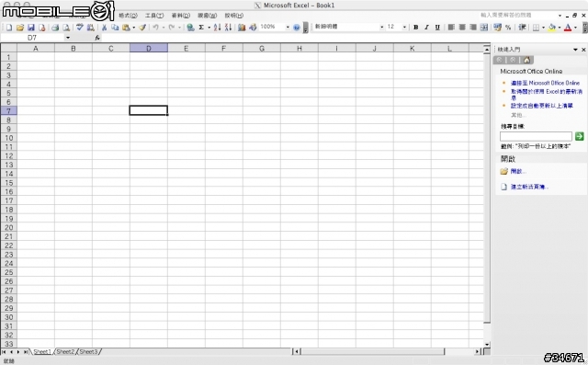Click the automatic update list settings link
Image resolution: width=588 pixels, height=365 pixels.
(541, 106)
